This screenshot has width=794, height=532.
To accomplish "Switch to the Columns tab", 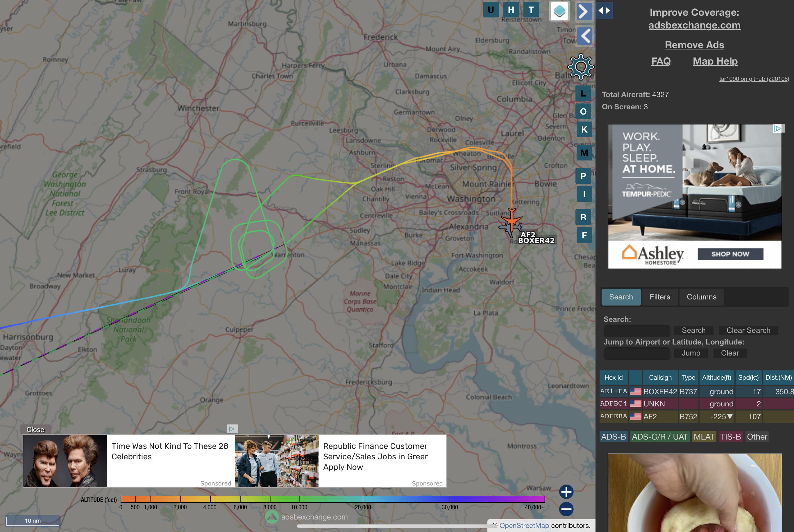I will tap(701, 297).
